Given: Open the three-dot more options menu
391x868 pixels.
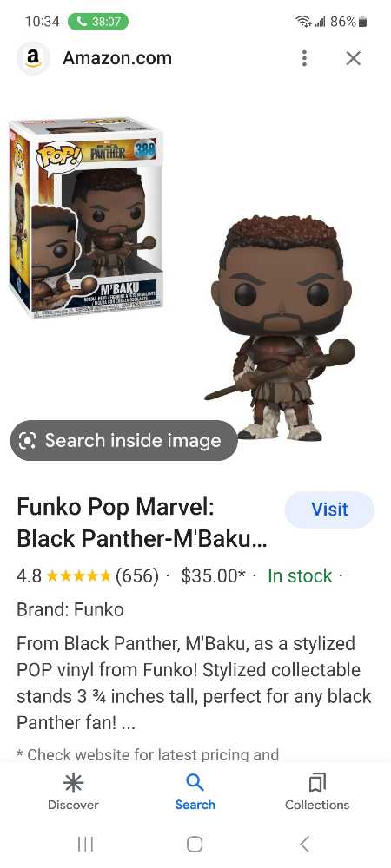Looking at the screenshot, I should pyautogui.click(x=304, y=58).
